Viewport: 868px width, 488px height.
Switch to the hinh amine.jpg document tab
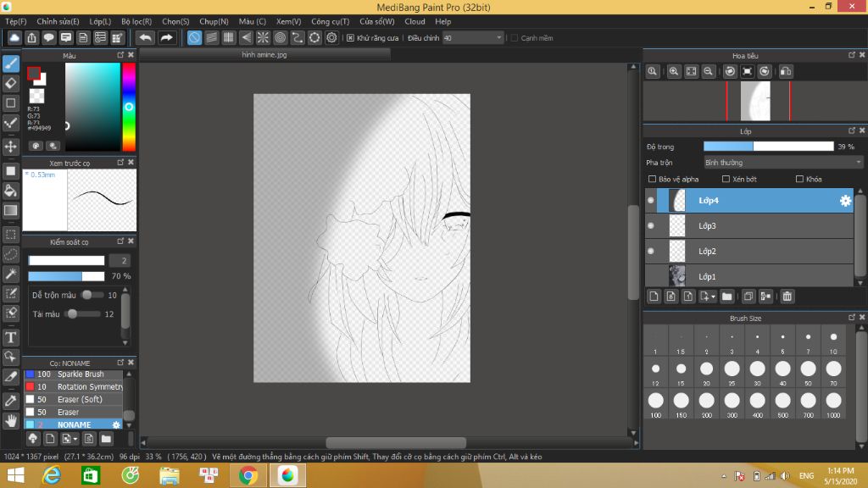[264, 55]
